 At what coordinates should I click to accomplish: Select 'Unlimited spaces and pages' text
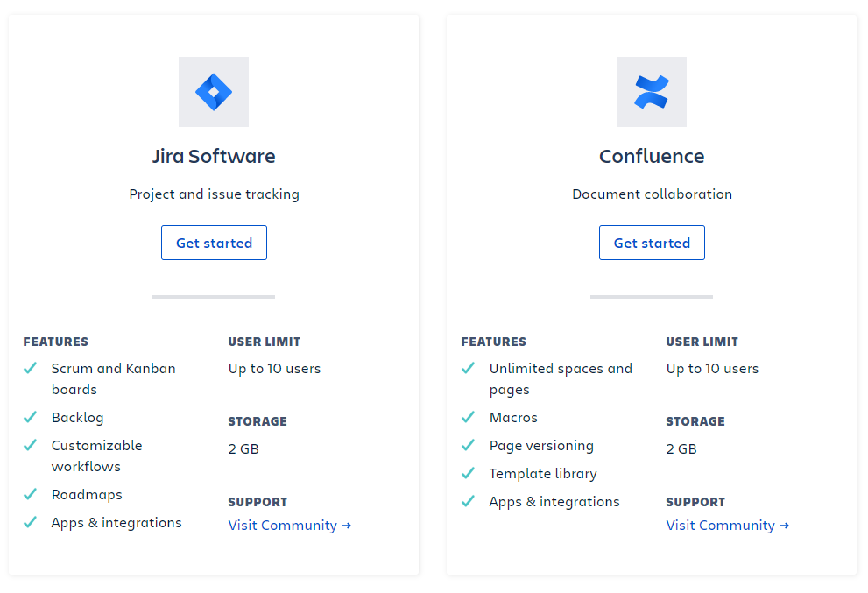coord(561,378)
